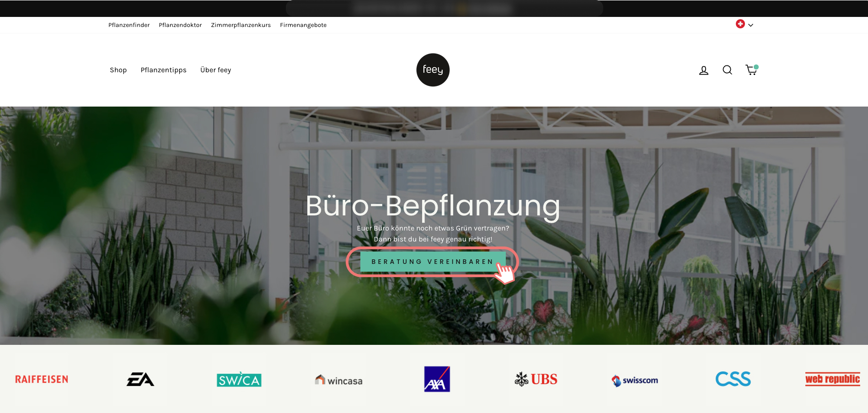Click the Swiss flag country icon
Viewport: 868px width, 413px height.
tap(740, 24)
